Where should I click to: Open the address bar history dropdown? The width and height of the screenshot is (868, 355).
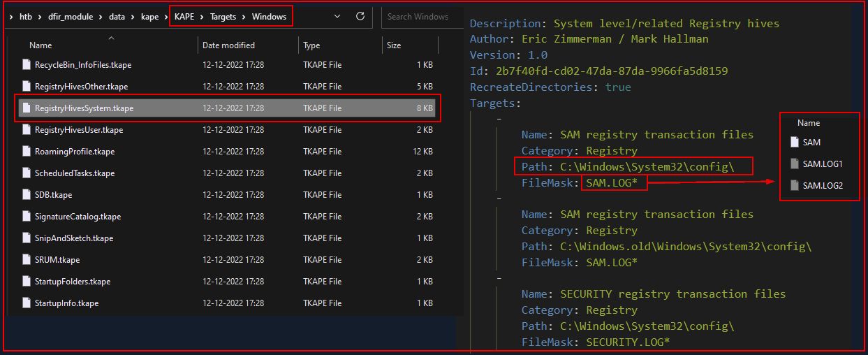pyautogui.click(x=337, y=16)
